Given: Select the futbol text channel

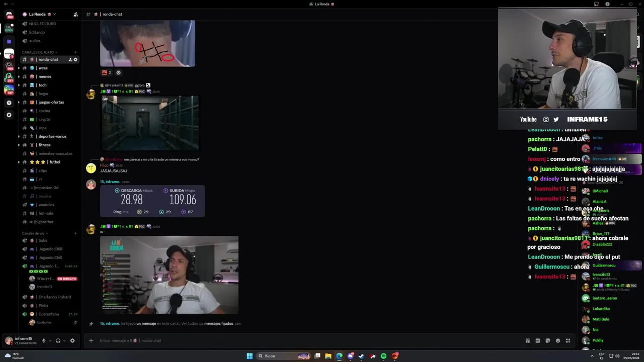Looking at the screenshot, I should (49, 162).
